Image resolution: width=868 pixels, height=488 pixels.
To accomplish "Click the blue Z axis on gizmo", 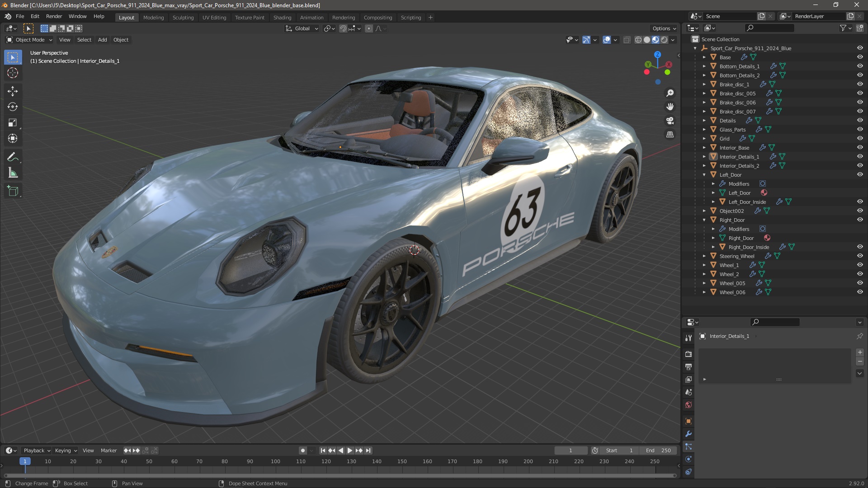I will coord(657,54).
